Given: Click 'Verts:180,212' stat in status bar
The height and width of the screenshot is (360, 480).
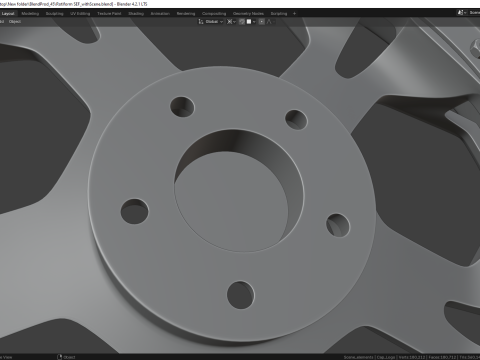Looking at the screenshot, I should (412, 357).
